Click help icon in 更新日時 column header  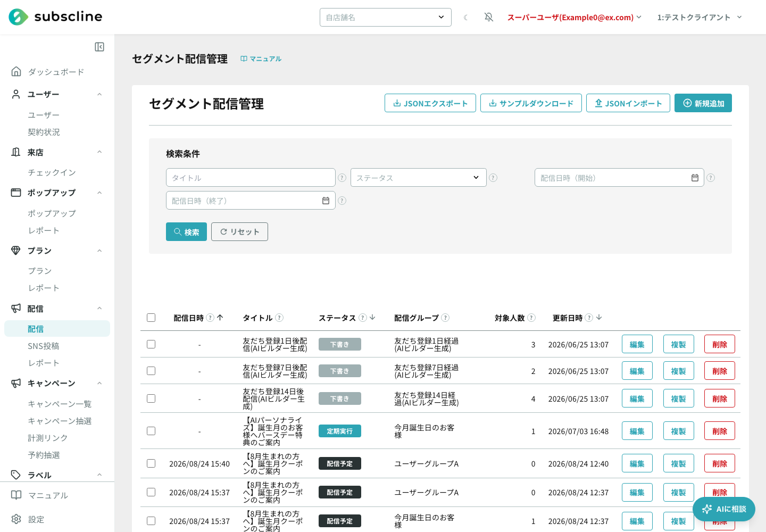click(x=589, y=318)
